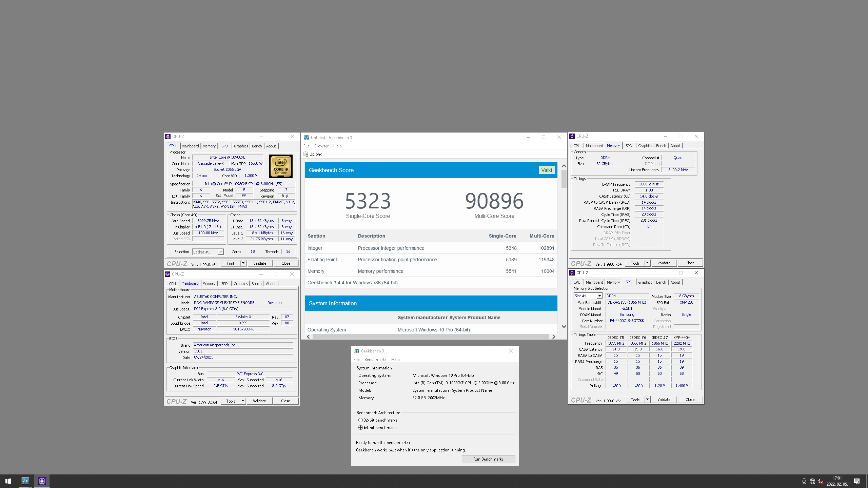Expand Tools arrow in CPU-Z Memory window
This screenshot has height=488, width=868.
pos(647,263)
